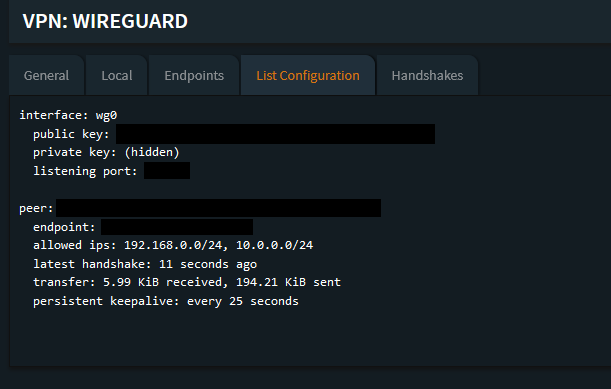
Task: Click the public key label
Action: (x=71, y=134)
